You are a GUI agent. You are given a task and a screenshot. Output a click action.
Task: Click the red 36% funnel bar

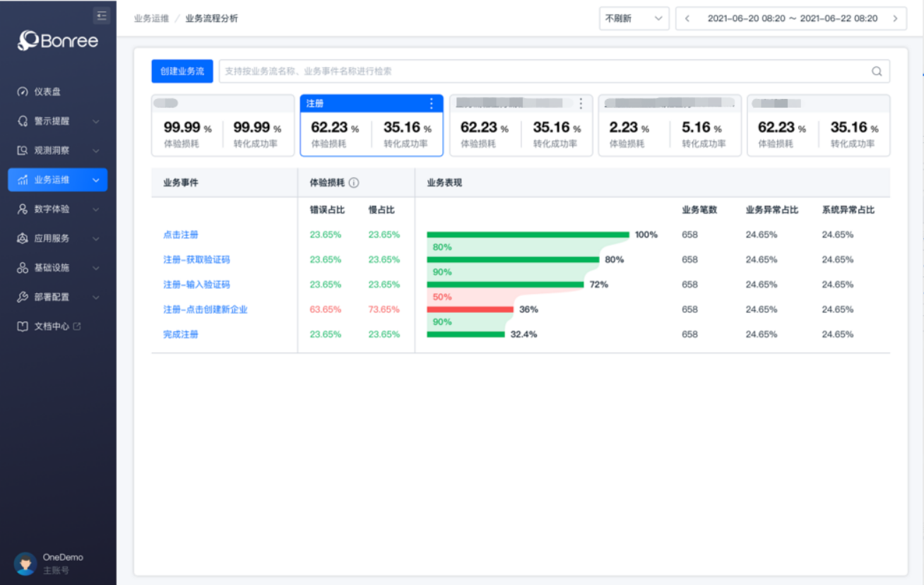click(x=470, y=309)
